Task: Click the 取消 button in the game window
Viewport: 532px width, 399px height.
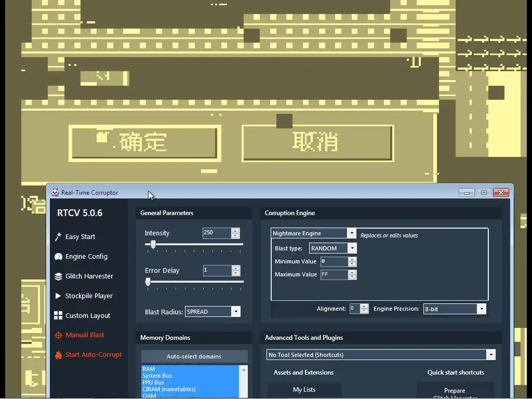Action: [318, 142]
